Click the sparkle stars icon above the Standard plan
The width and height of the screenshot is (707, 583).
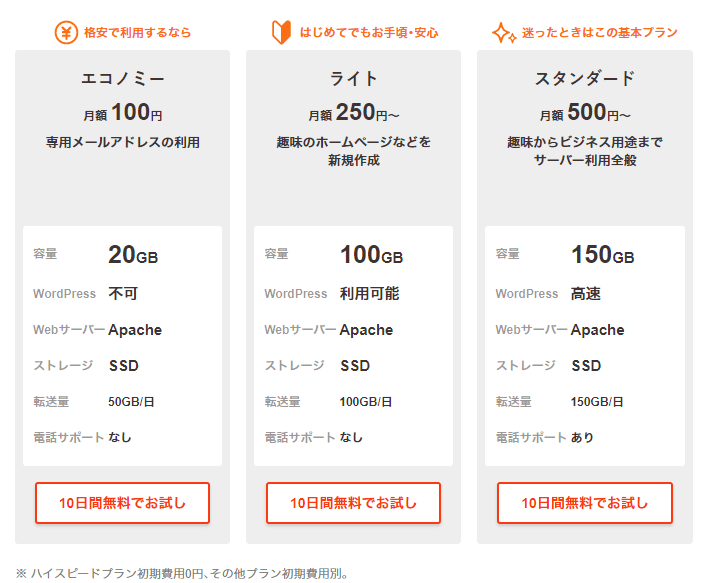(x=504, y=33)
